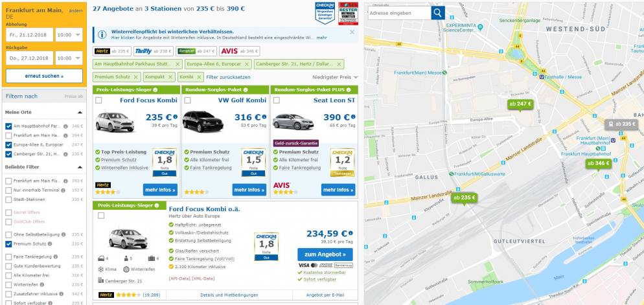Dismiss the Winterreifenpflicht notice with X
The image size is (644, 305).
point(352,32)
